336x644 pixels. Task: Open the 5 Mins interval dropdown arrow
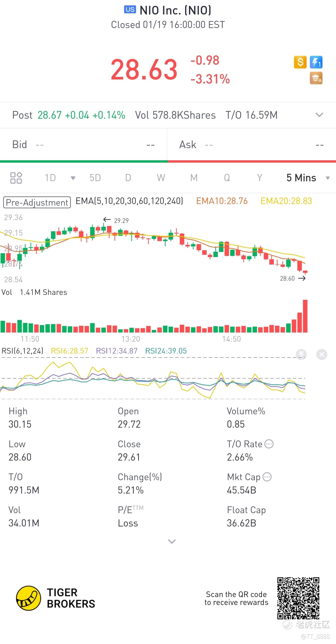pos(328,178)
